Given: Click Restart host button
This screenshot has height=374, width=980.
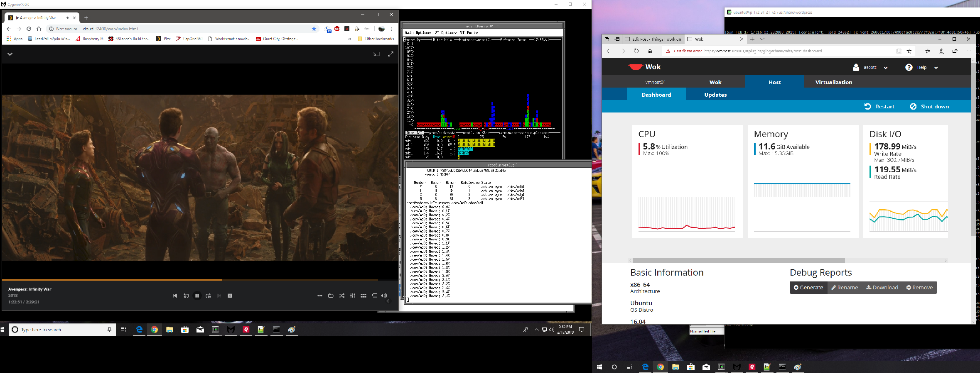Looking at the screenshot, I should pos(879,107).
